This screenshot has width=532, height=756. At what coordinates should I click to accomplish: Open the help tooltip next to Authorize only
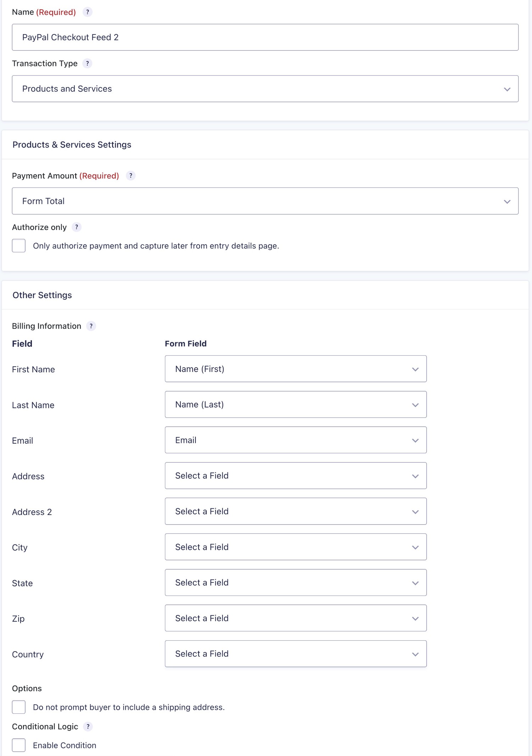(77, 227)
